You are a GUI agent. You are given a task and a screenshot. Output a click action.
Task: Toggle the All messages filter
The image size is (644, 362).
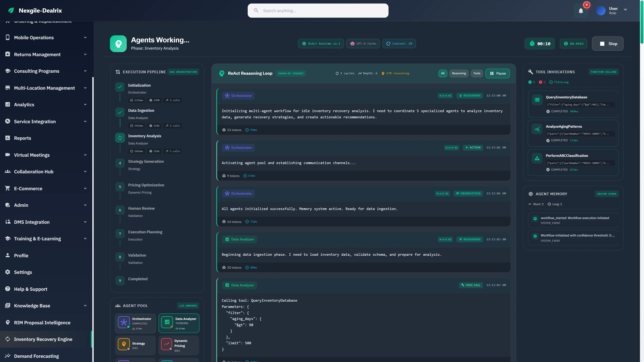[443, 73]
